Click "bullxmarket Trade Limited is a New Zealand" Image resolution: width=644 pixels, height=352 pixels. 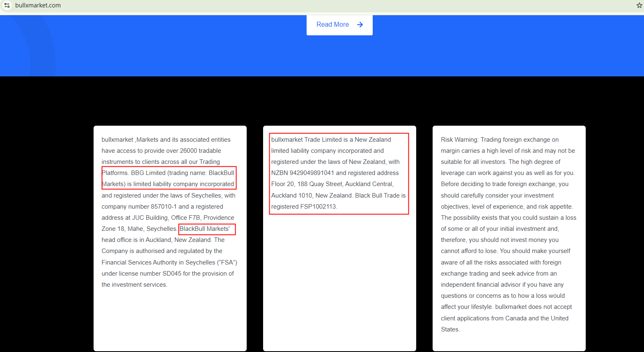click(x=331, y=140)
